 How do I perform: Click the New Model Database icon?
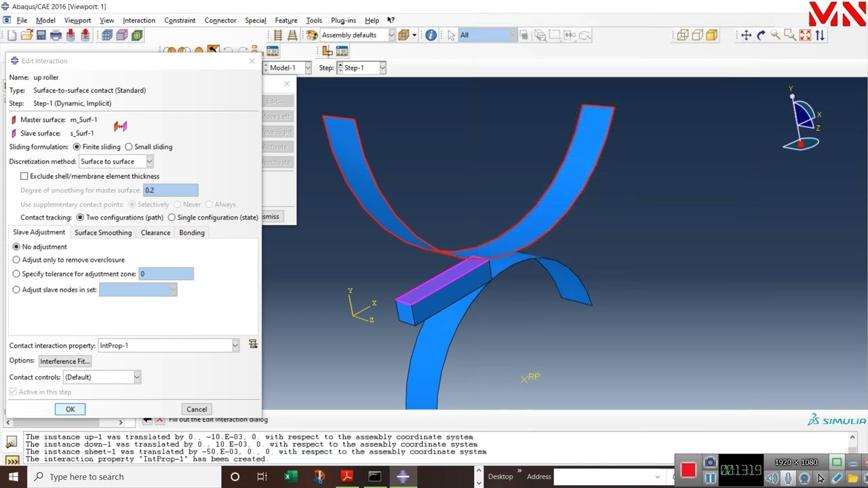tap(12, 35)
